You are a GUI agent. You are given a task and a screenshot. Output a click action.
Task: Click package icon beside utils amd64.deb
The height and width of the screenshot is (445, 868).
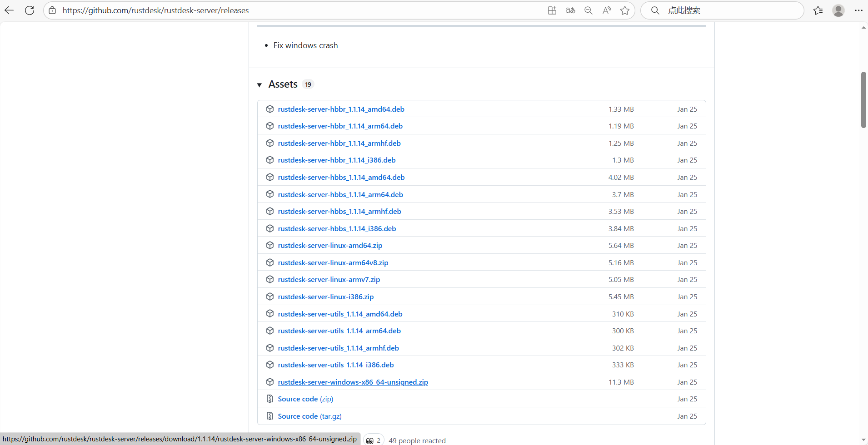tap(270, 314)
